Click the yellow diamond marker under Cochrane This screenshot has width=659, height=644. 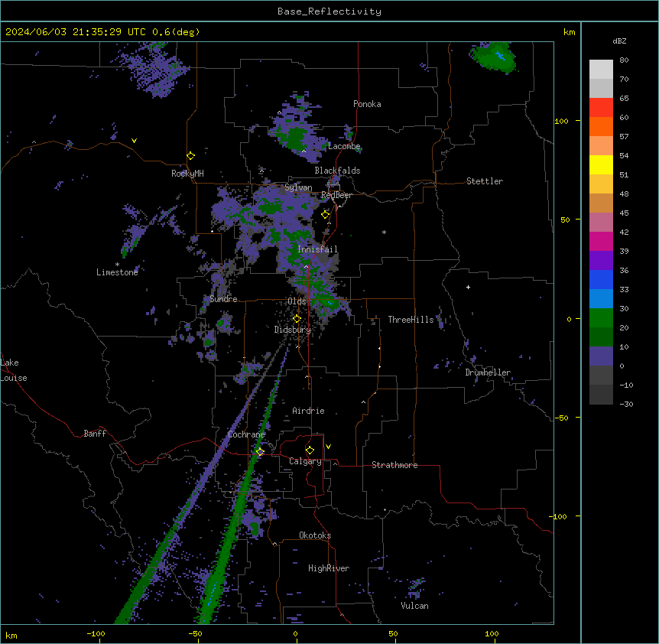pyautogui.click(x=260, y=452)
